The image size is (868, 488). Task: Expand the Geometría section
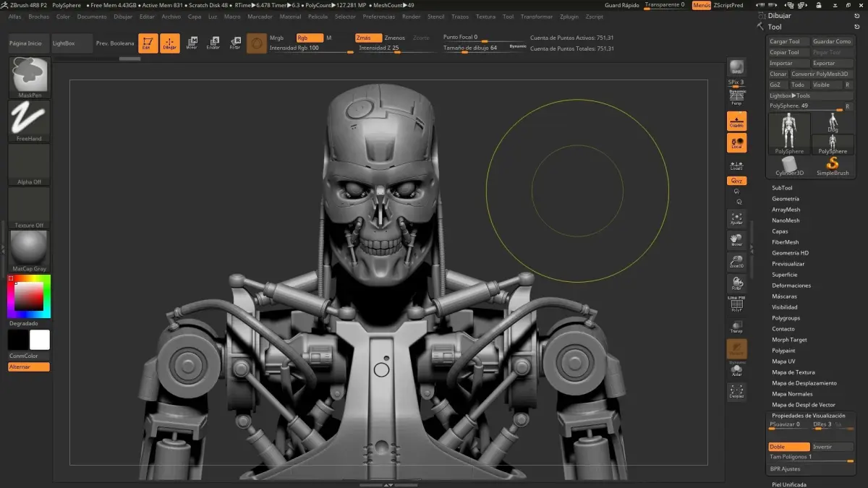point(785,199)
